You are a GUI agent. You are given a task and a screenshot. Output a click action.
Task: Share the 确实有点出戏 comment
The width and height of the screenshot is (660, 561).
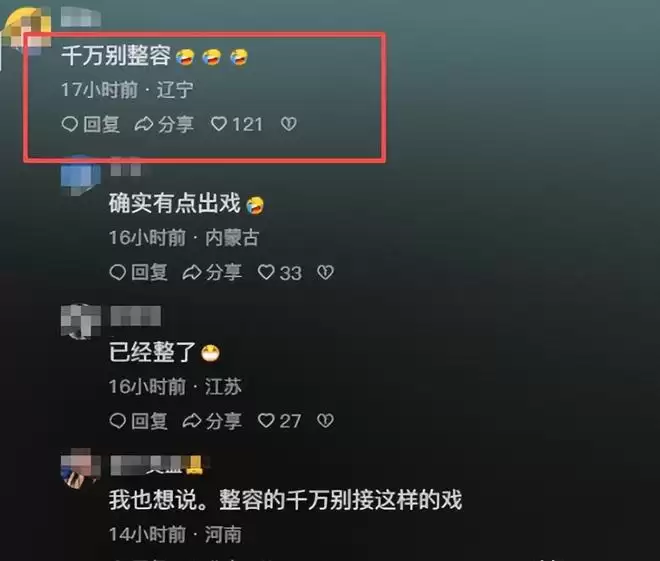click(212, 272)
